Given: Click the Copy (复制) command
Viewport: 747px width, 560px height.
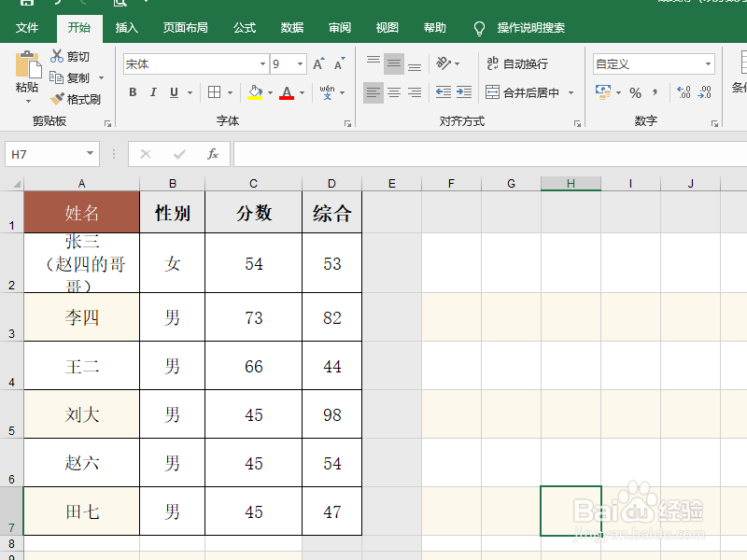Looking at the screenshot, I should pos(67,78).
